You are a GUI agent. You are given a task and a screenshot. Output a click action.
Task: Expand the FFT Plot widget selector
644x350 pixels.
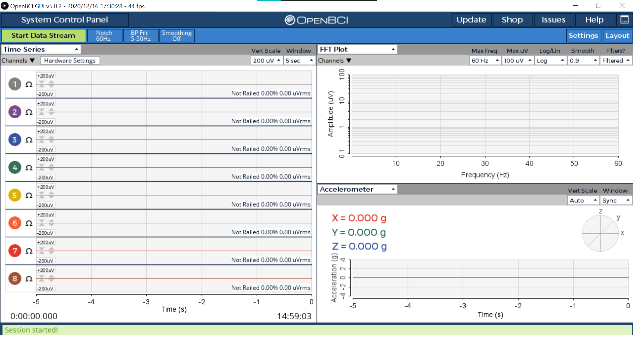(x=357, y=49)
